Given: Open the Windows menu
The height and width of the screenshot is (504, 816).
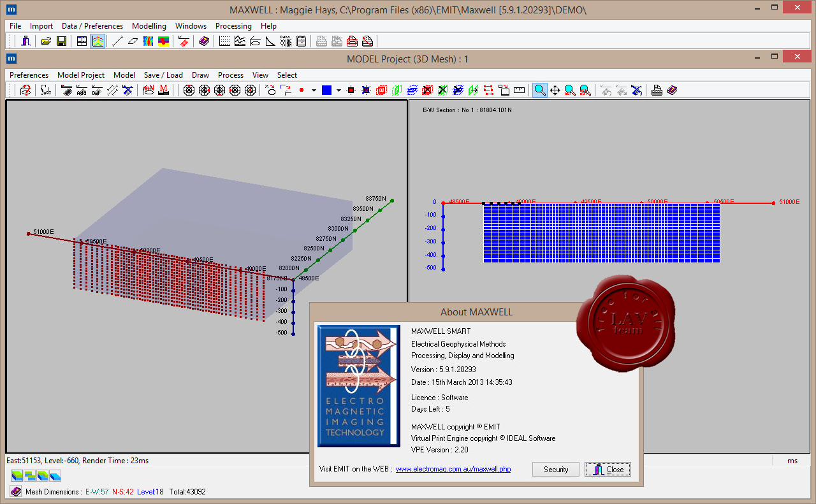Looking at the screenshot, I should tap(191, 26).
